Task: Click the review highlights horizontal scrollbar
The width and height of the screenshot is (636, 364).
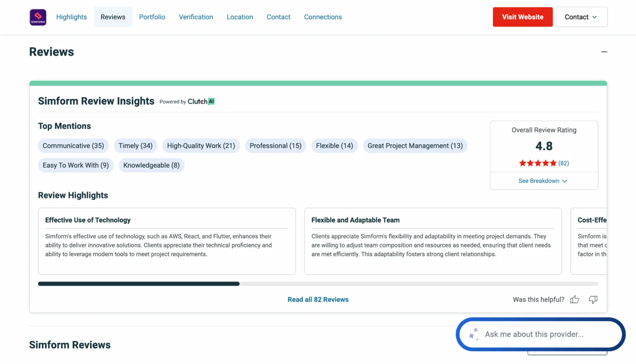Action: (318, 284)
